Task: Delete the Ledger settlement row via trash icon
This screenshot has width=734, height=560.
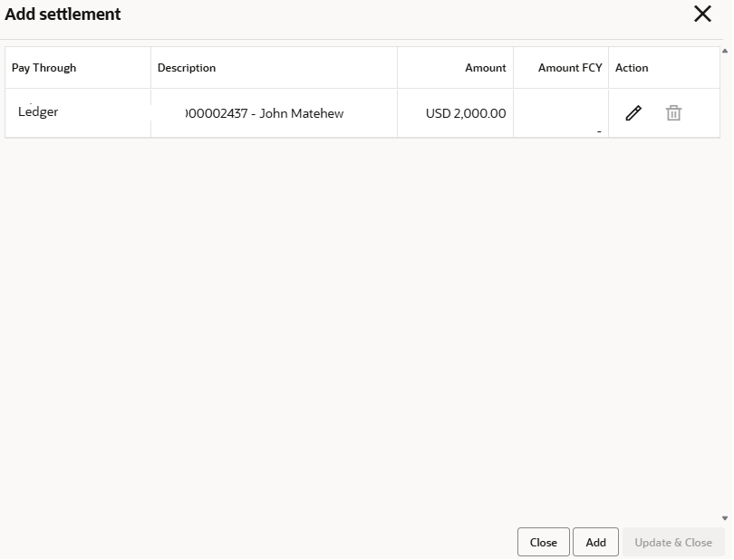Action: pos(674,113)
